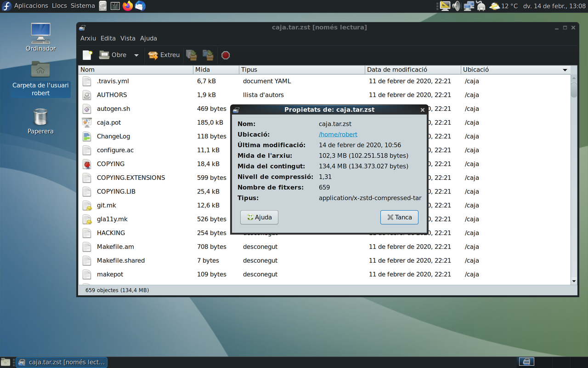
Task: Select the .travis.yml file icon
Action: [87, 81]
